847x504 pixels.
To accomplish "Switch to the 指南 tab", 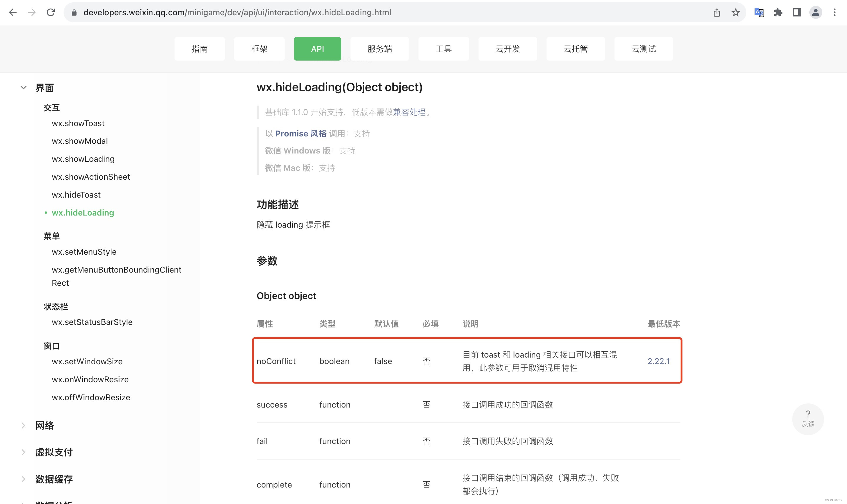I will (x=200, y=49).
